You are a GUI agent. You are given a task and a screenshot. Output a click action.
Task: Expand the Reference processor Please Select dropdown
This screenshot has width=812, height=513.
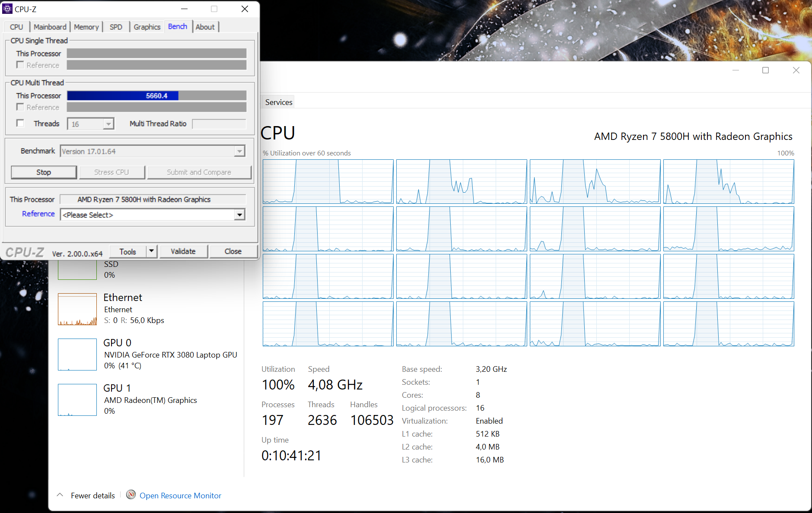(x=239, y=215)
